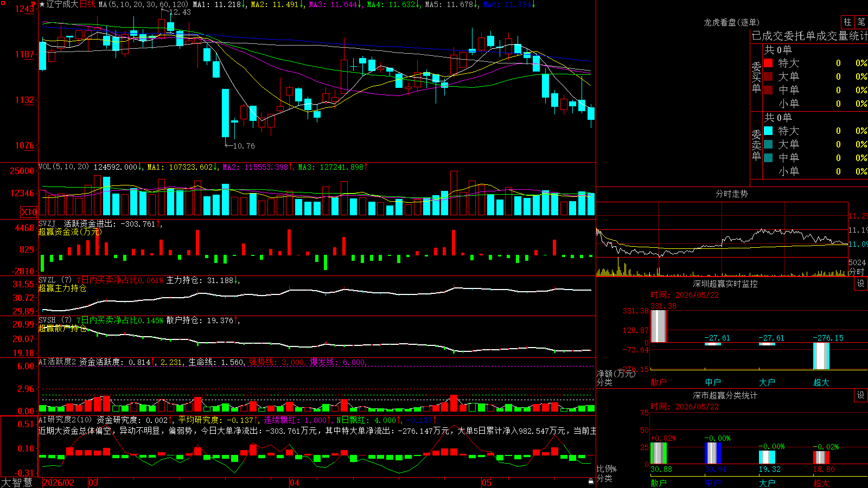Click the 超赢散户持仓 label

pyautogui.click(x=62, y=328)
